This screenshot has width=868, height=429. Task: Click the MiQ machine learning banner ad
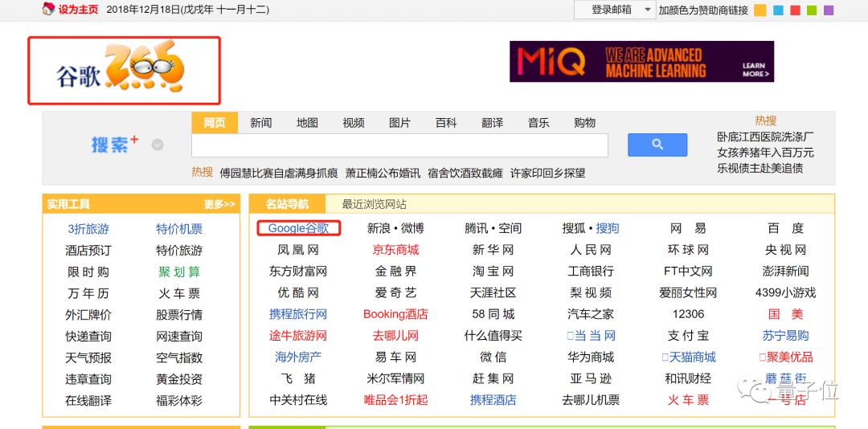coord(641,62)
